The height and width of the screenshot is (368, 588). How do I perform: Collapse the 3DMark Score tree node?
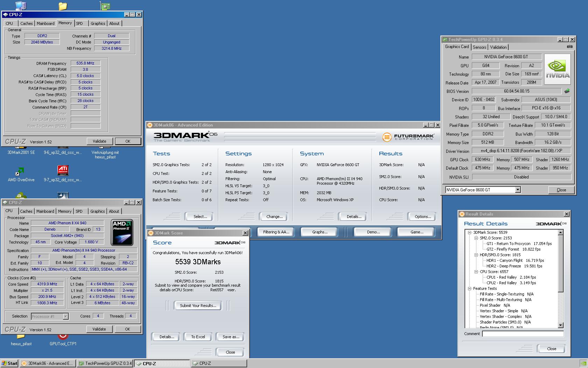click(469, 232)
